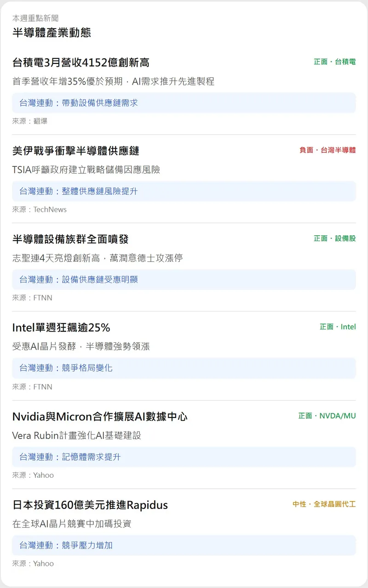Click source label 來源:翻爆
368x588 pixels.
click(30, 121)
